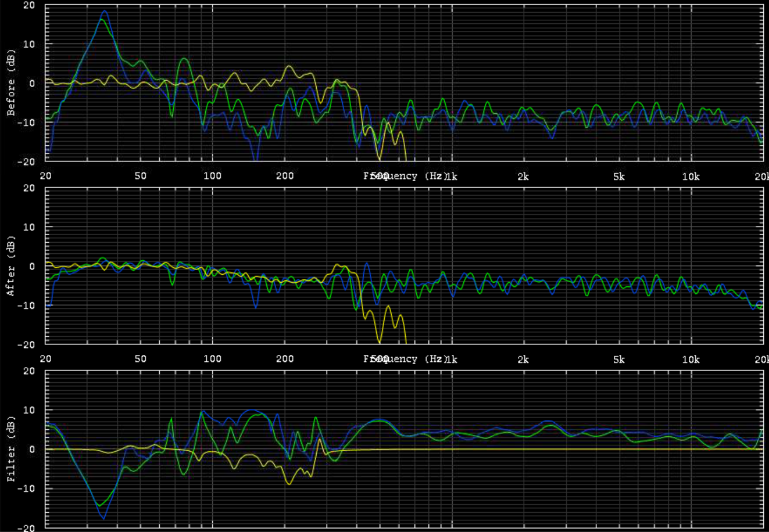769x532 pixels.
Task: Click the "100" tick label below After graph
Action: point(212,359)
